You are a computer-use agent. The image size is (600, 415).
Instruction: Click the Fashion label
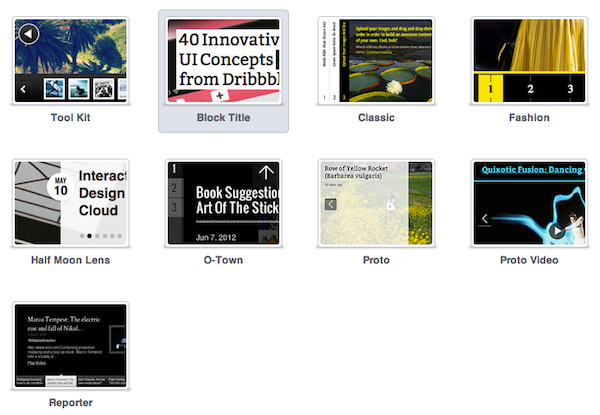coord(529,117)
